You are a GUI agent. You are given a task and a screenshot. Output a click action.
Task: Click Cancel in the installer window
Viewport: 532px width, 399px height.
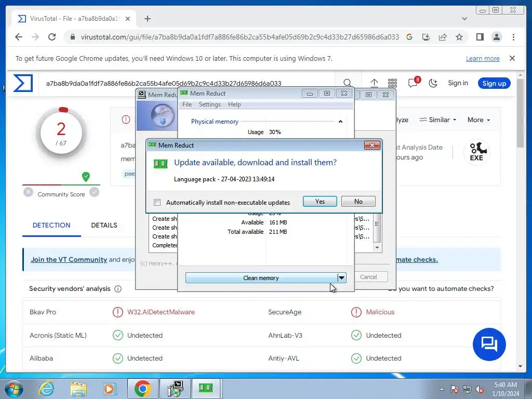pos(368,277)
